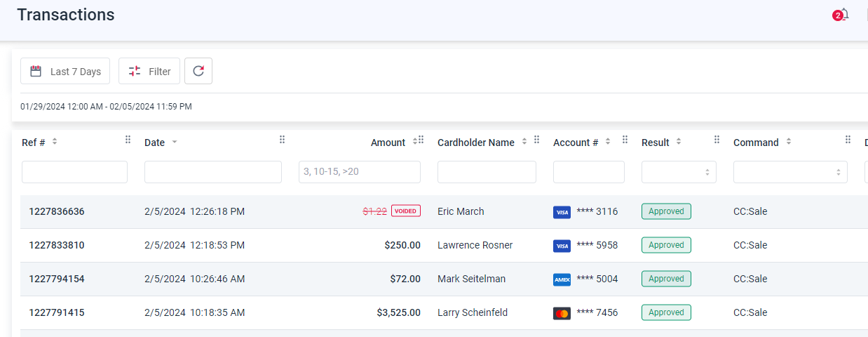Click the Visa icon for account 5958
Viewport: 868px width, 337px height.
coord(562,245)
